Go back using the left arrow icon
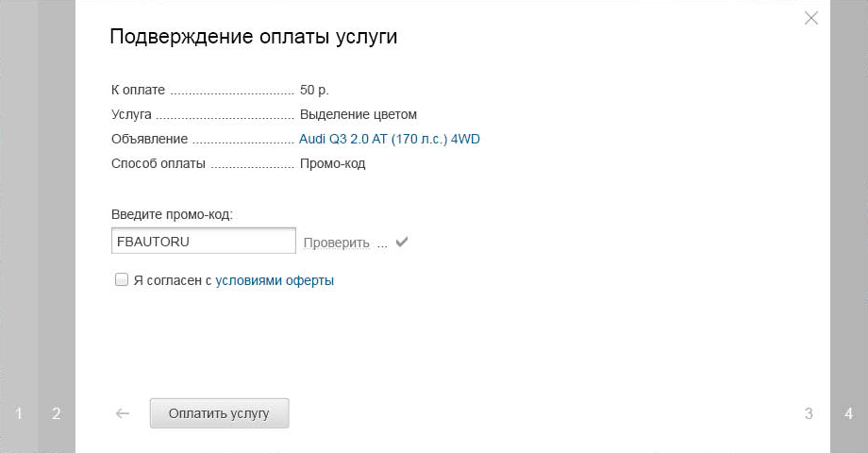The image size is (868, 453). point(123,413)
